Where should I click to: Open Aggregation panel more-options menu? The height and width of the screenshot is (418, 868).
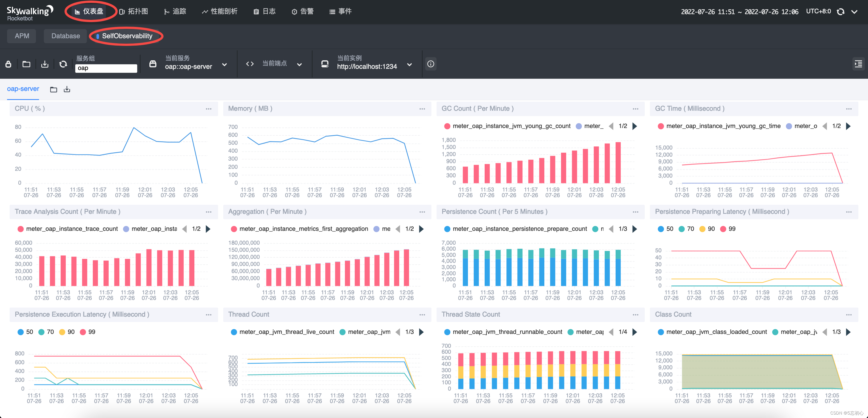pyautogui.click(x=422, y=212)
